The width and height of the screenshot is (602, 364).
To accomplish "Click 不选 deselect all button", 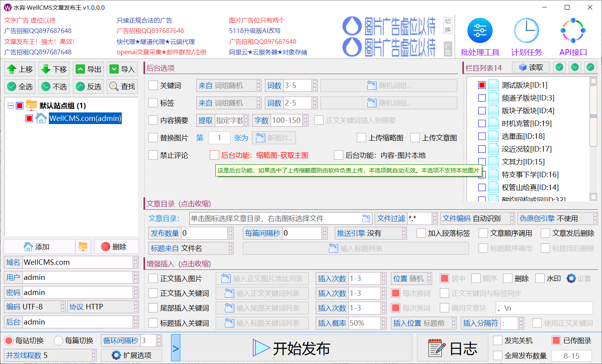I will click(54, 86).
